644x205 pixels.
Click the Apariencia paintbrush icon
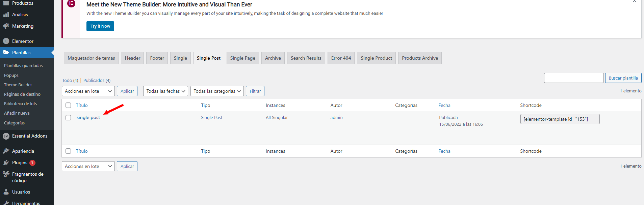click(6, 151)
